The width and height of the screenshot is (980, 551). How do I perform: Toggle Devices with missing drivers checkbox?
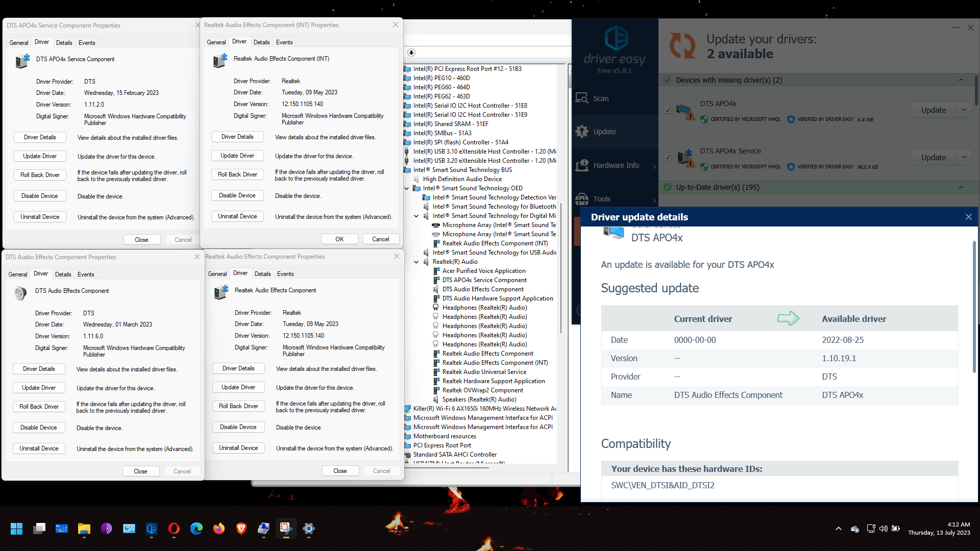pyautogui.click(x=667, y=80)
